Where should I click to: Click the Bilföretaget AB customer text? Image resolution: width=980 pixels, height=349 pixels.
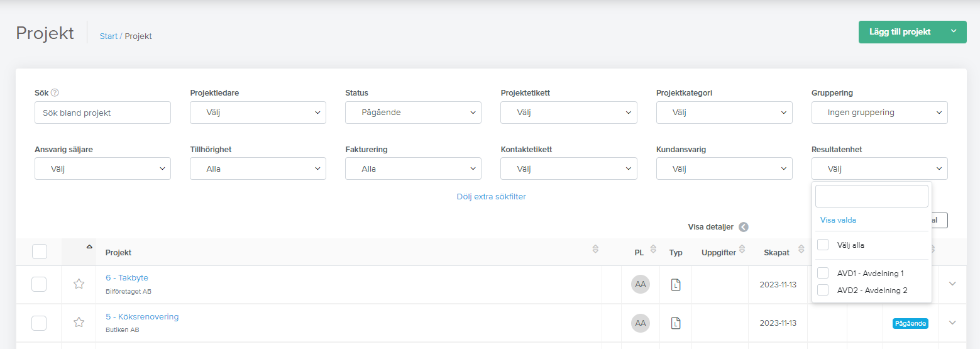tap(128, 291)
